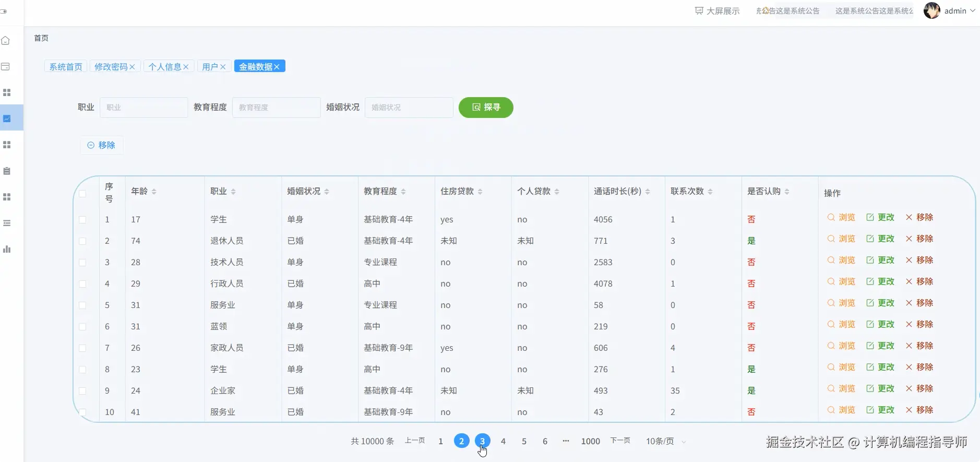Focus the 教育程度 search input
Image resolution: width=980 pixels, height=462 pixels.
[x=276, y=108]
